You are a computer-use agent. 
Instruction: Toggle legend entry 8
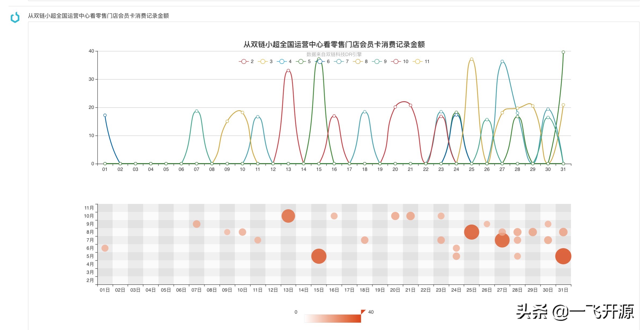tap(358, 61)
